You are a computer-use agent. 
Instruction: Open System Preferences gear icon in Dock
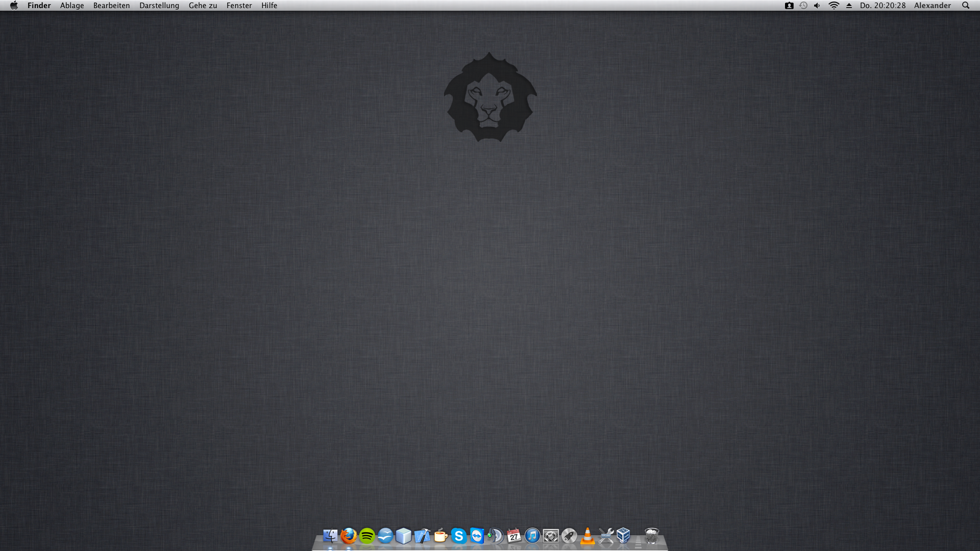point(551,536)
